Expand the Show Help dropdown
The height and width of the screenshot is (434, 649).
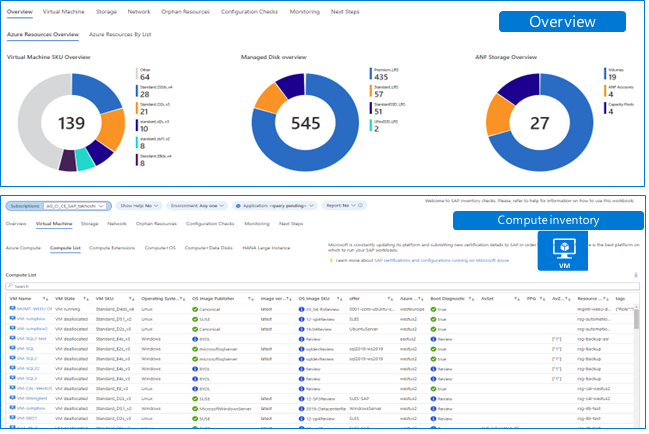click(x=139, y=206)
